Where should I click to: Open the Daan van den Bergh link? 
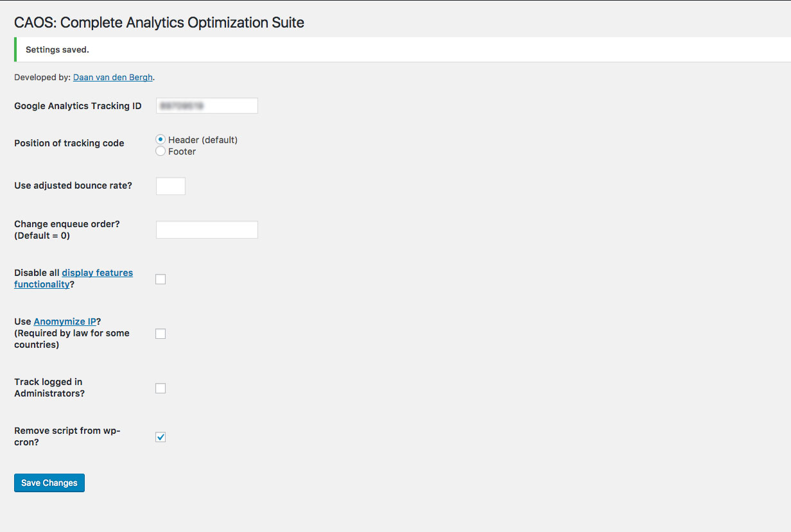[x=112, y=78]
